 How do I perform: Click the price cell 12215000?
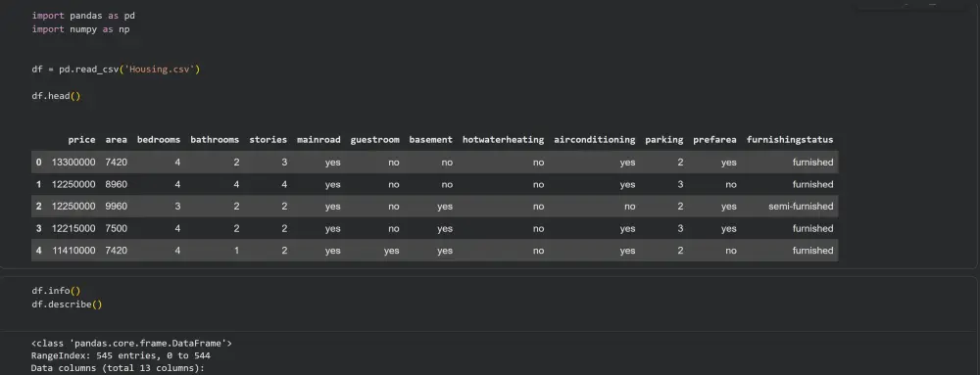pos(73,228)
